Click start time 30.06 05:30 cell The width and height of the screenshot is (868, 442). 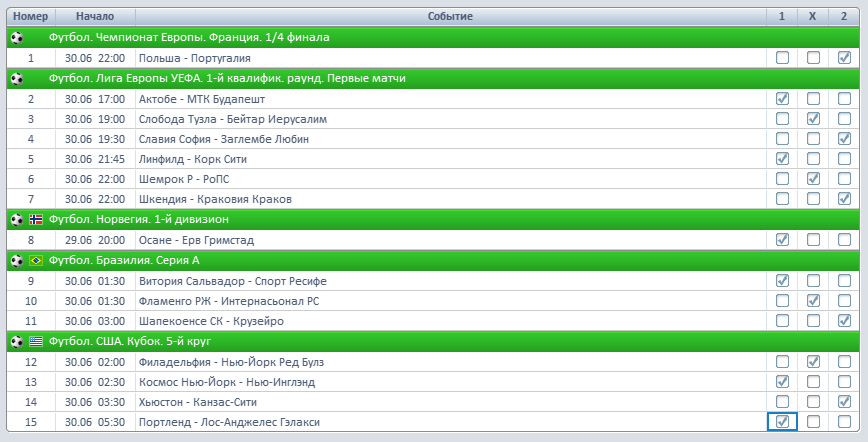pos(95,422)
